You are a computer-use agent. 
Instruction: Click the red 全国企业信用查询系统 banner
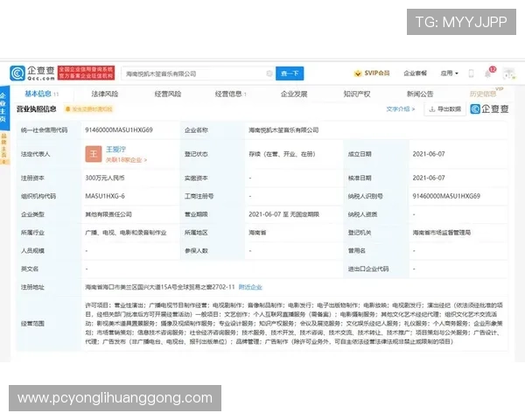coord(86,73)
